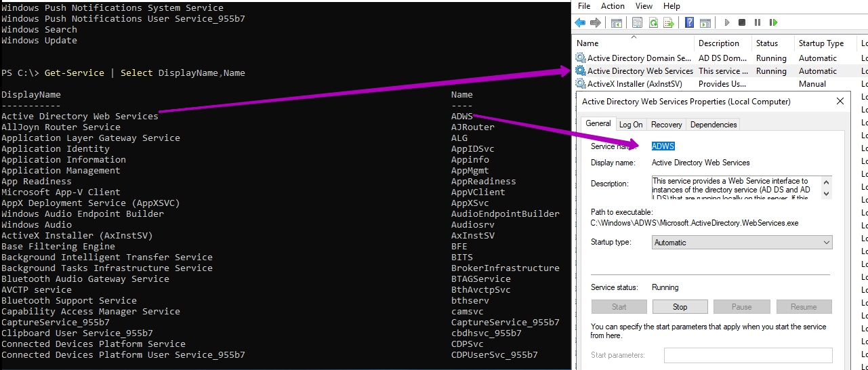Sort services by the Startup Type column
The width and height of the screenshot is (868, 370).
pyautogui.click(x=821, y=43)
